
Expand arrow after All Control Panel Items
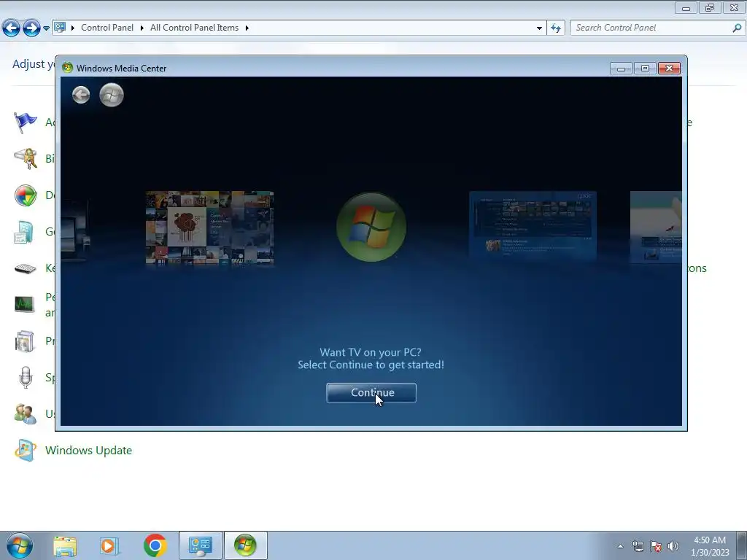[x=247, y=28]
